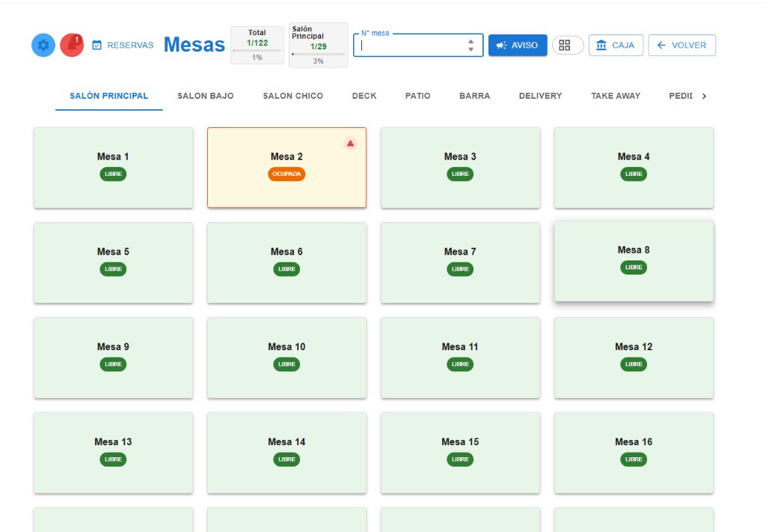This screenshot has width=766, height=532.
Task: Open the Mesa 15 card
Action: (x=460, y=453)
